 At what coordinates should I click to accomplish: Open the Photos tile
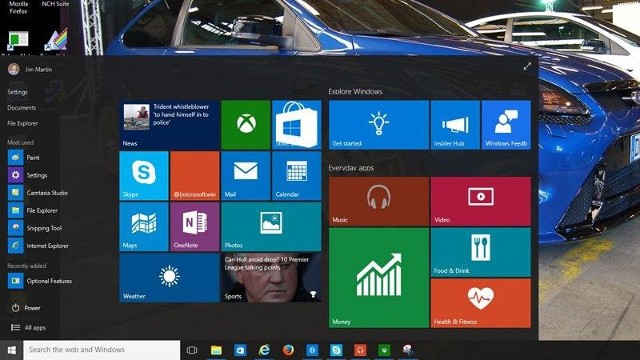point(271,227)
